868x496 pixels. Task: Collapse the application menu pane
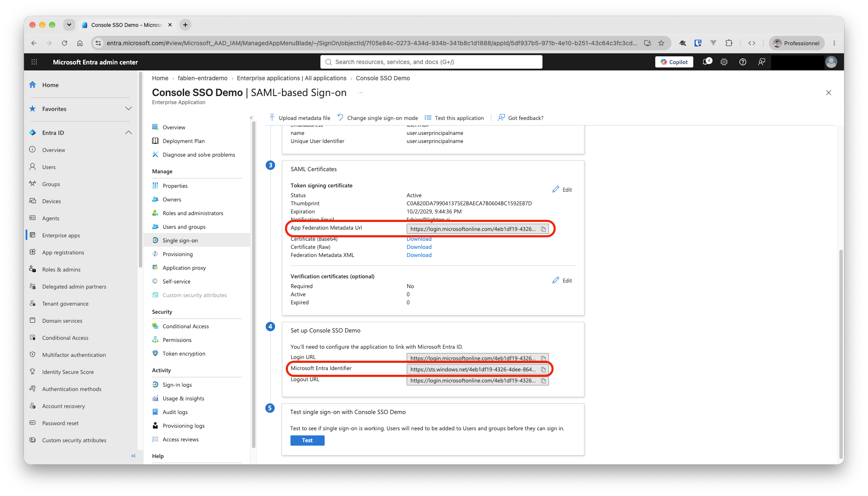pos(251,118)
